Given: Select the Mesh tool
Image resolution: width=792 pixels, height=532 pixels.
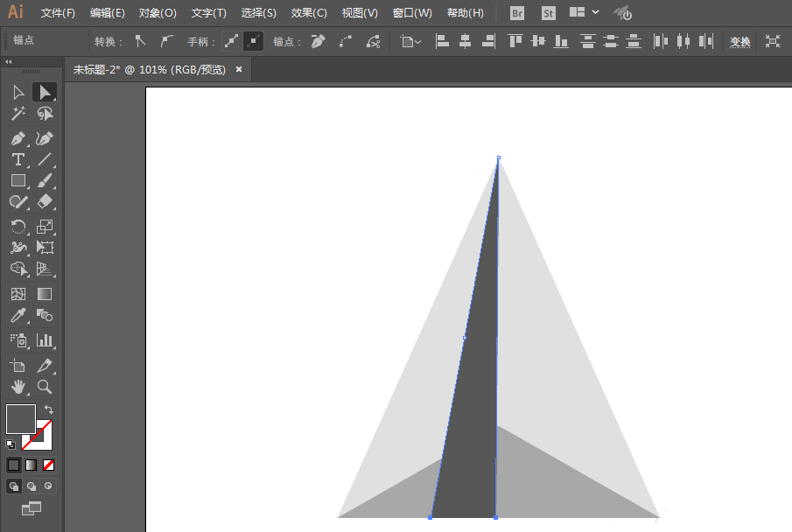Looking at the screenshot, I should pos(18,294).
